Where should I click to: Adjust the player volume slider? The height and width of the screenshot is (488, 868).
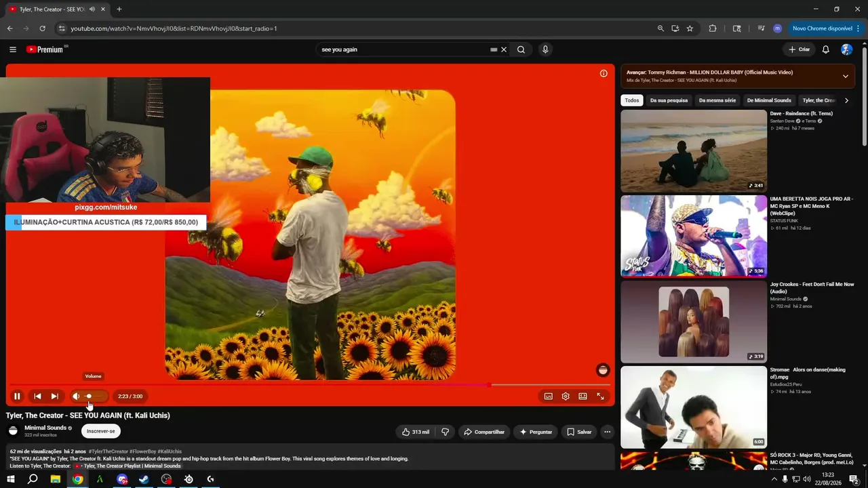94,396
